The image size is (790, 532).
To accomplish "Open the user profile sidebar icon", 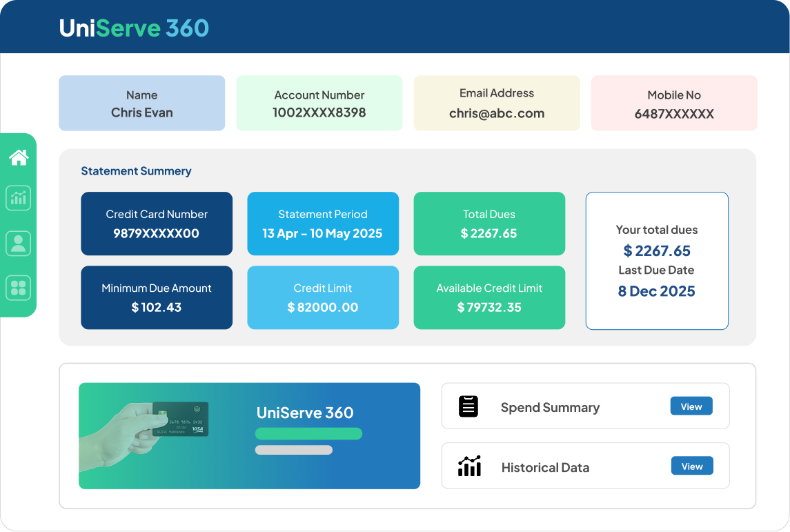I will coord(19,244).
